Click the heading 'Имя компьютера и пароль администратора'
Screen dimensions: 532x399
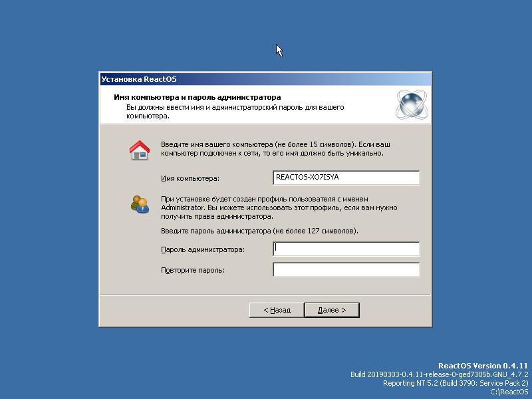[x=197, y=97]
